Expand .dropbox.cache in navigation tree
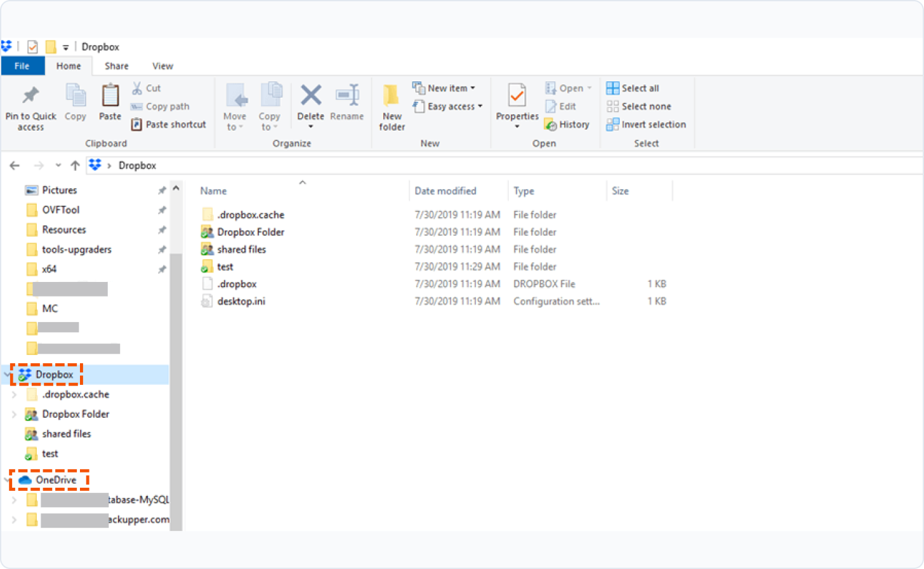Viewport: 924px width, 569px height. 14,394
